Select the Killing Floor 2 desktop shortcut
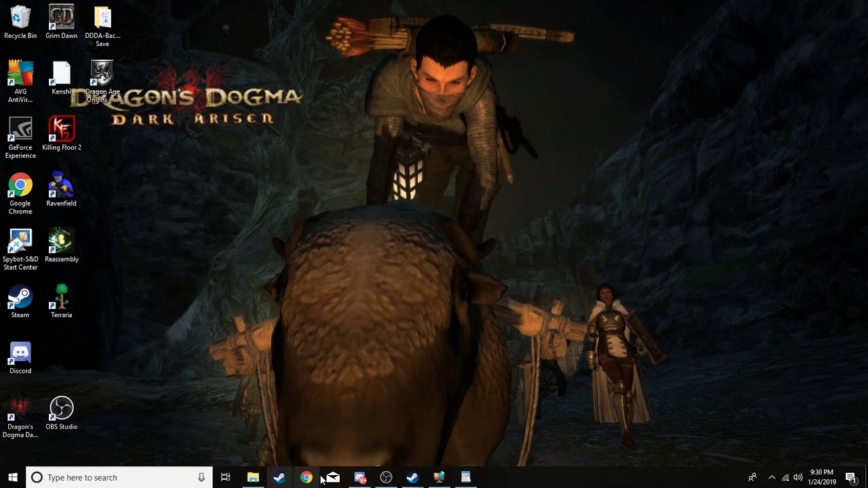This screenshot has width=868, height=488. tap(62, 134)
